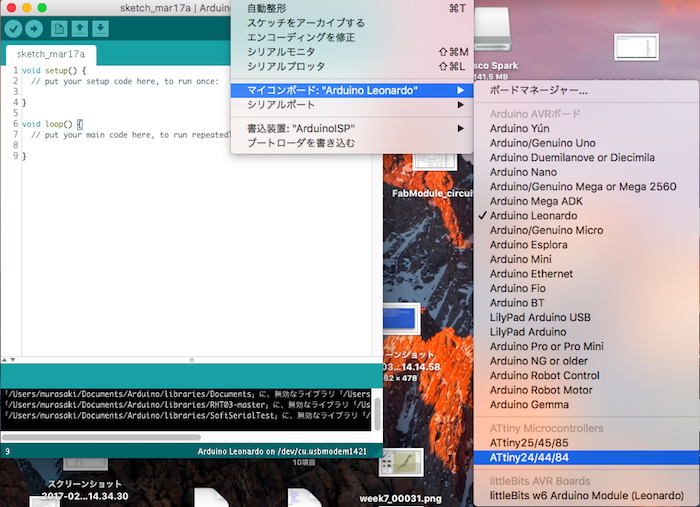This screenshot has height=507, width=700.
Task: Pick Arduino Fio from board list
Action: (x=586, y=288)
